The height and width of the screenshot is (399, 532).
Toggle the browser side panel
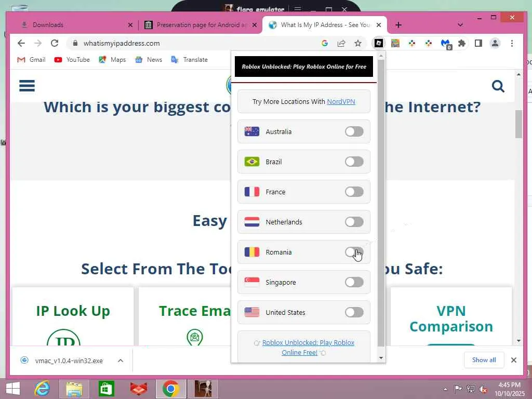point(478,43)
